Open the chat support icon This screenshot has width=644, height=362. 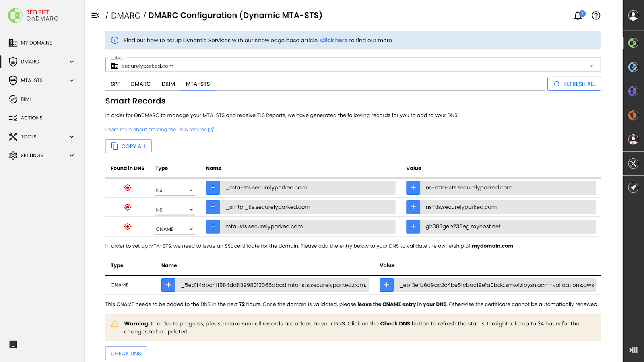click(x=13, y=344)
